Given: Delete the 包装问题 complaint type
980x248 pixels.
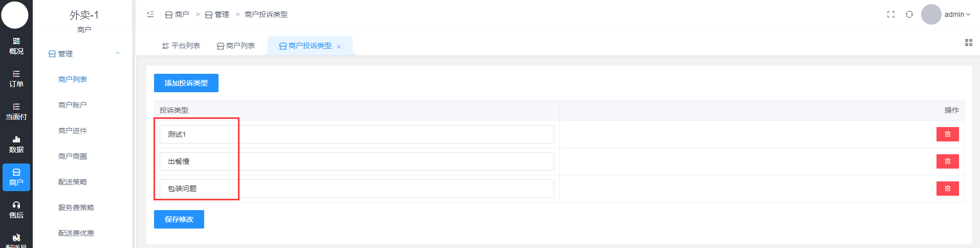Looking at the screenshot, I should pyautogui.click(x=947, y=189).
